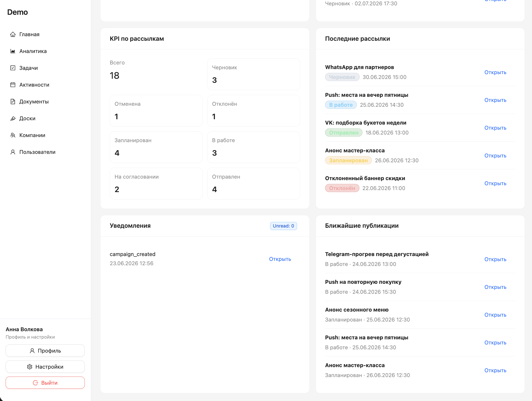This screenshot has width=532, height=401.
Task: Click the logout icon in Выйти button
Action: [36, 383]
